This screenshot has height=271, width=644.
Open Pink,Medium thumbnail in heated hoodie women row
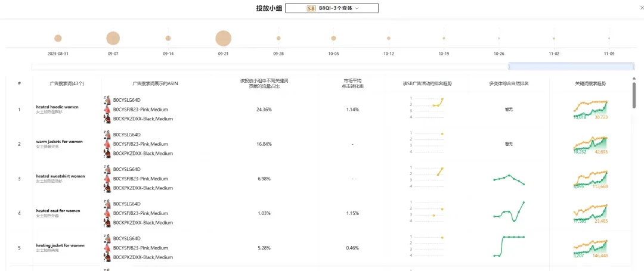[x=107, y=109]
